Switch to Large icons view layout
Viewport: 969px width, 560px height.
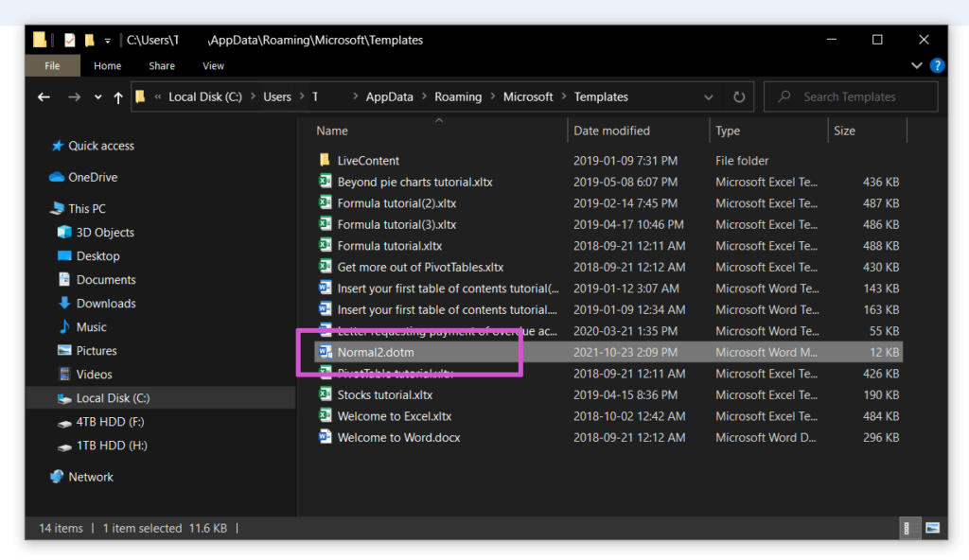(932, 528)
